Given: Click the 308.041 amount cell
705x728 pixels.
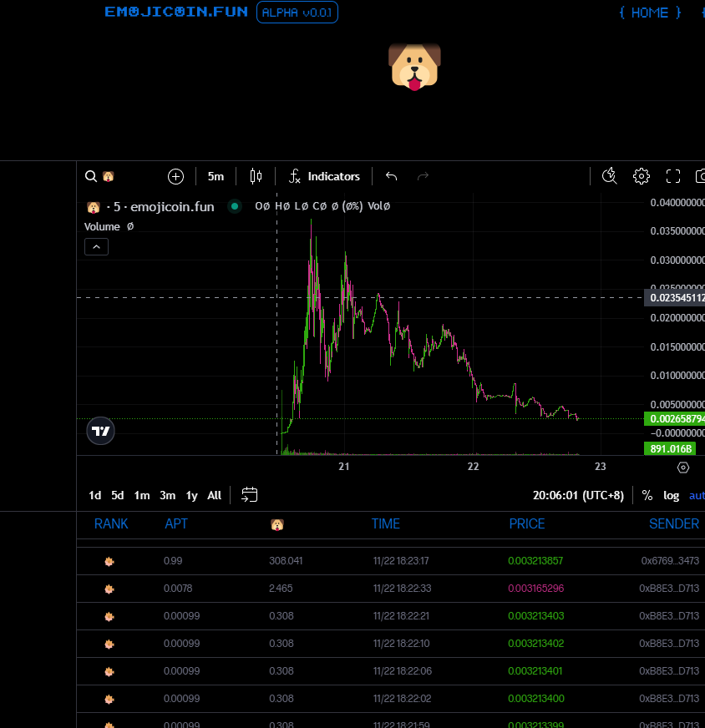Looking at the screenshot, I should (x=286, y=561).
